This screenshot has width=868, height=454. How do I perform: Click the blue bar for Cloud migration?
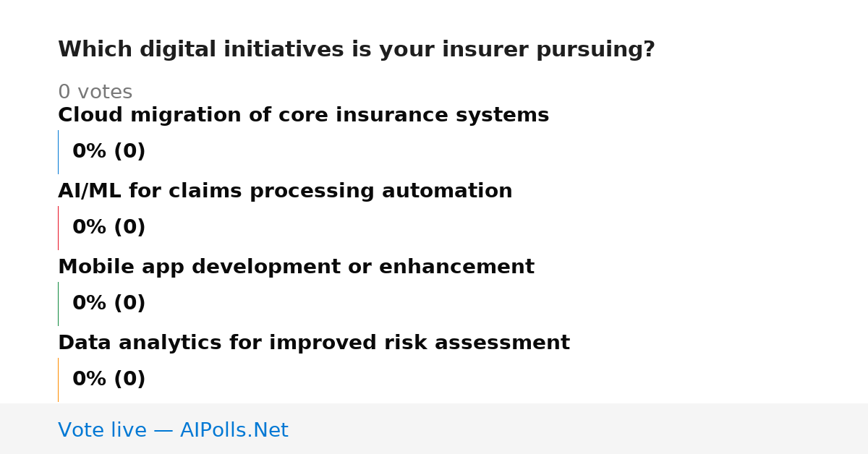tap(58, 152)
